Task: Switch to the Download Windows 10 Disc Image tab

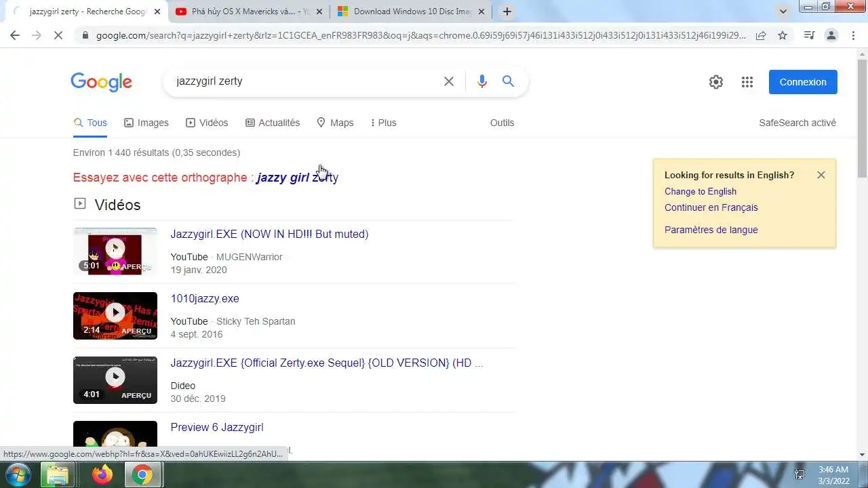Action: [411, 12]
